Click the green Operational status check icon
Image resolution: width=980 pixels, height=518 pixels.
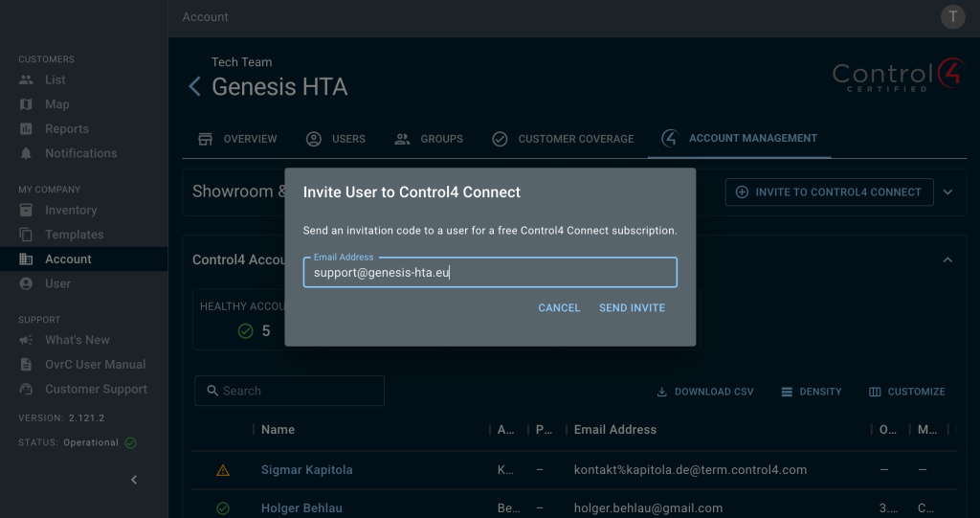pyautogui.click(x=130, y=442)
